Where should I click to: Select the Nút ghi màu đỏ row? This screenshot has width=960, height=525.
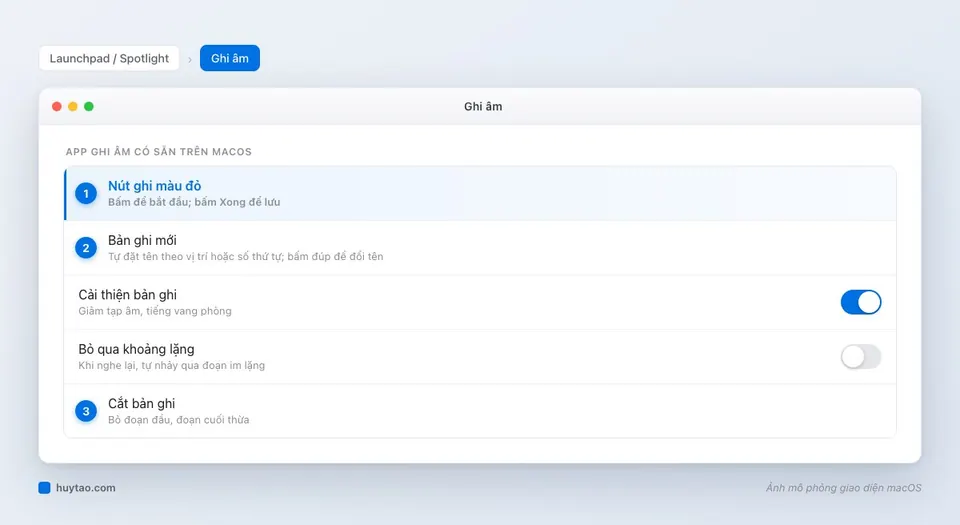tap(480, 193)
